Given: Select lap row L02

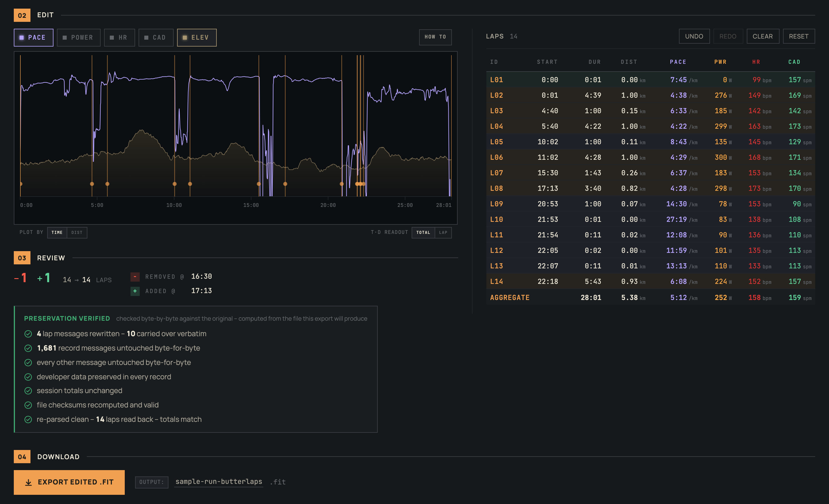Looking at the screenshot, I should [x=650, y=95].
